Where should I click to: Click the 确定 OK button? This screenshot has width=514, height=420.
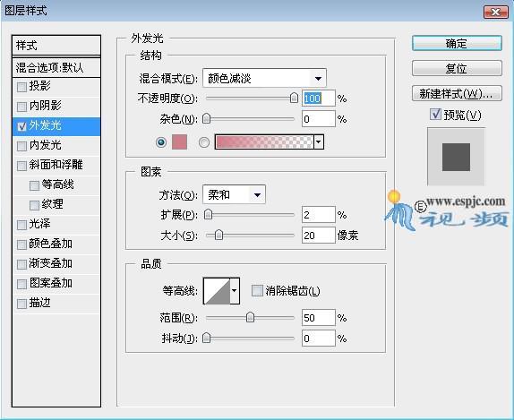[x=457, y=43]
